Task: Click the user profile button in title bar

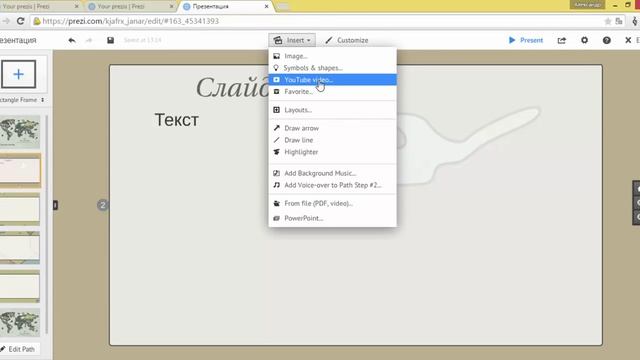Action: [587, 5]
